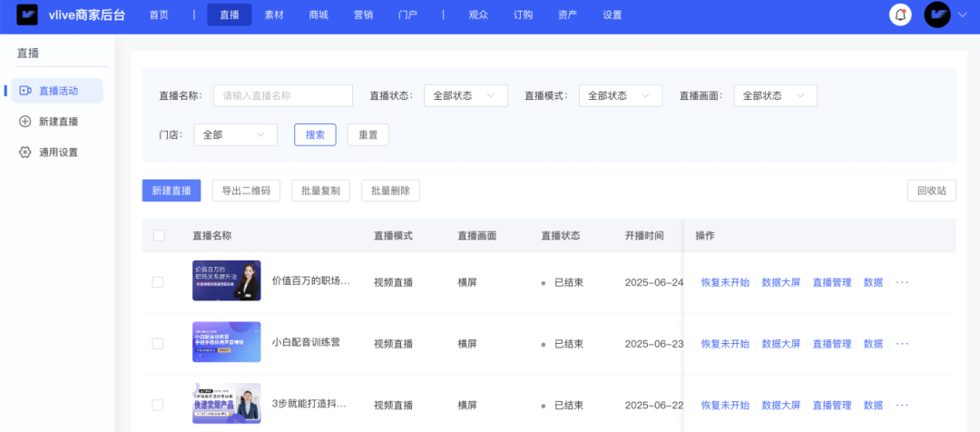This screenshot has height=432, width=980.
Task: Open the 直播模式 dropdown filter
Action: (x=621, y=95)
